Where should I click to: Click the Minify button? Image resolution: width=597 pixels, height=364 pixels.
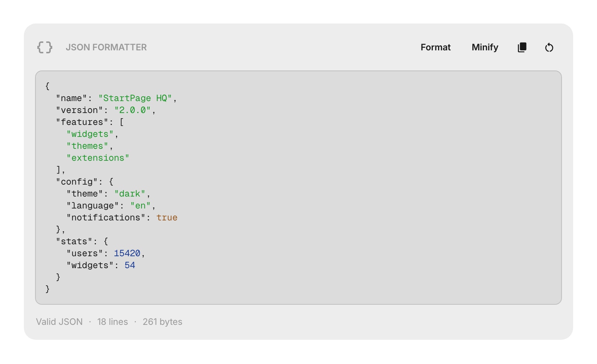pyautogui.click(x=485, y=47)
